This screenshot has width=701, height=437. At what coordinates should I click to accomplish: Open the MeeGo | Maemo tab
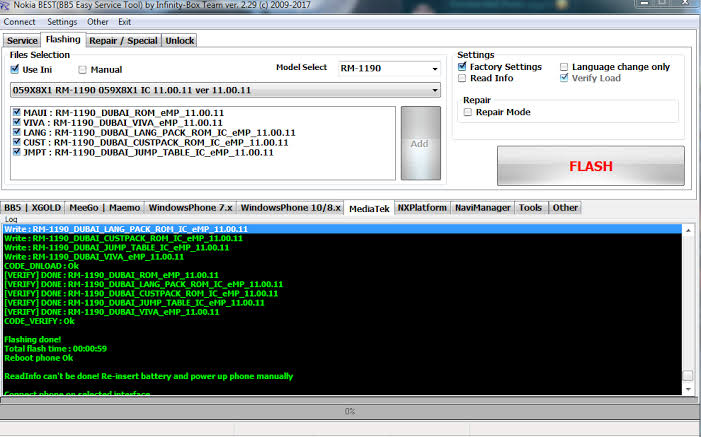(x=105, y=208)
